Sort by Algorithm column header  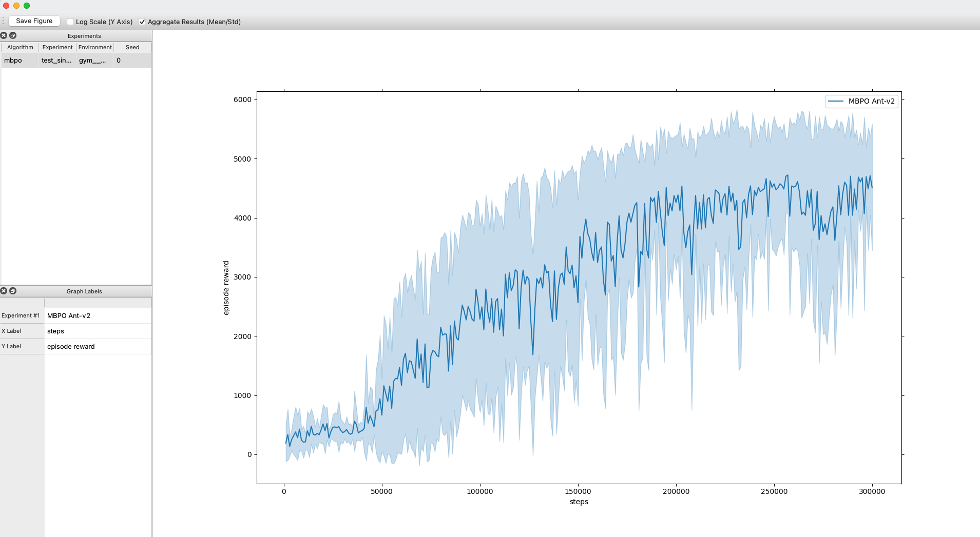pyautogui.click(x=20, y=47)
